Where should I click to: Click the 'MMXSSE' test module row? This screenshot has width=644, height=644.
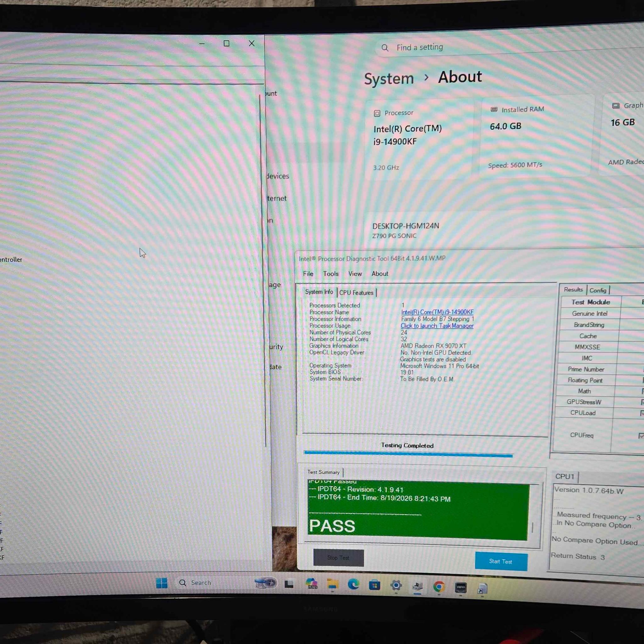click(x=587, y=347)
